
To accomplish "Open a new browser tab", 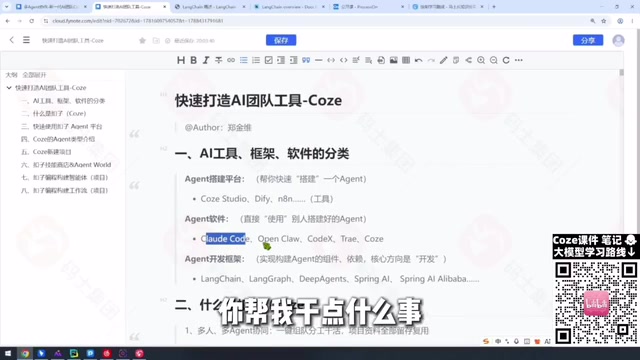I will pos(494,7).
